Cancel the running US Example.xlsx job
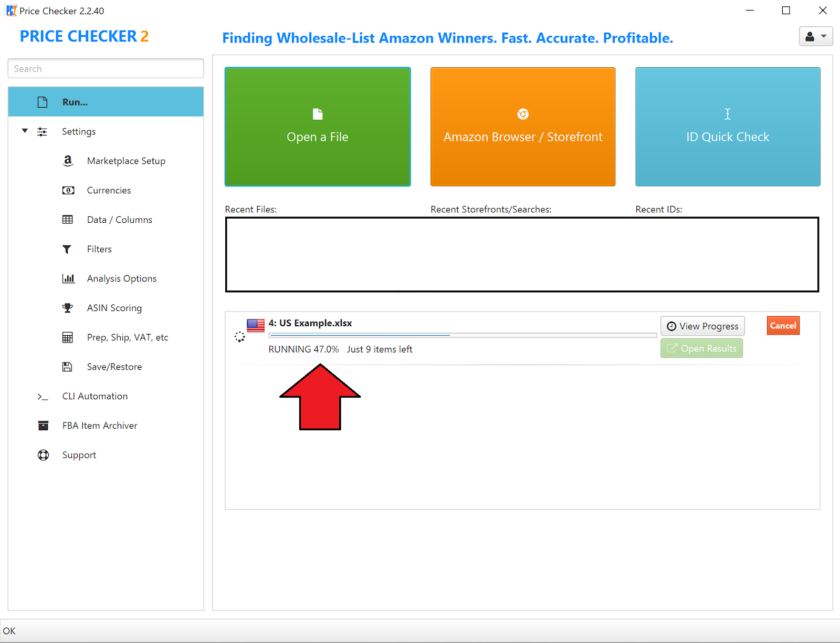This screenshot has height=643, width=840. point(783,326)
